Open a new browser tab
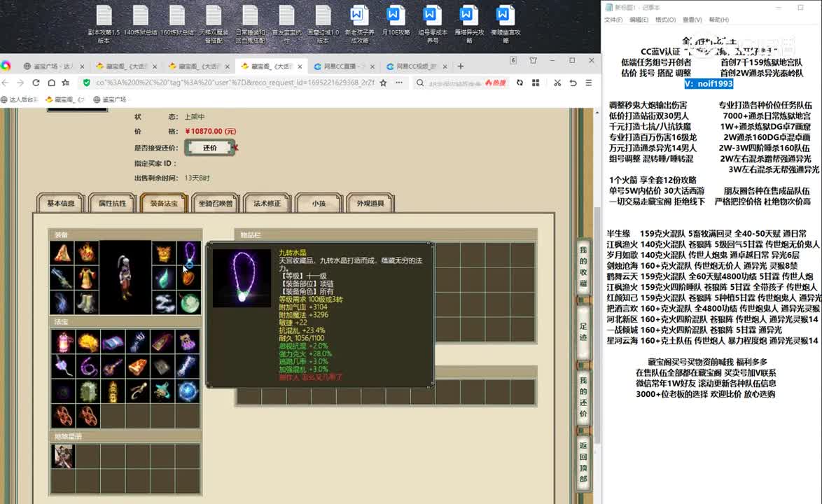 coord(460,66)
